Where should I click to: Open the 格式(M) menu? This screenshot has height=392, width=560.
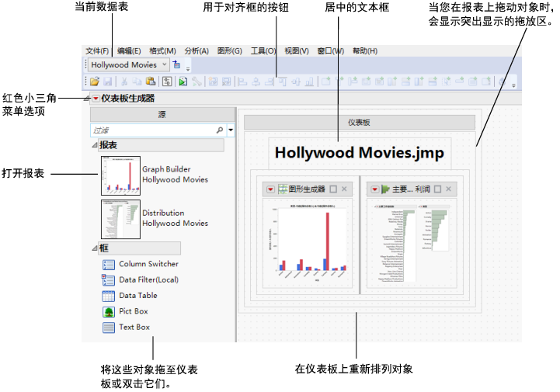coord(162,51)
